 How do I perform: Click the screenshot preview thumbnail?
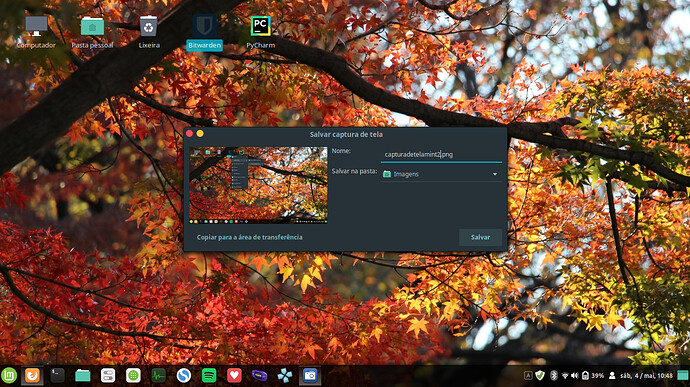tap(258, 185)
